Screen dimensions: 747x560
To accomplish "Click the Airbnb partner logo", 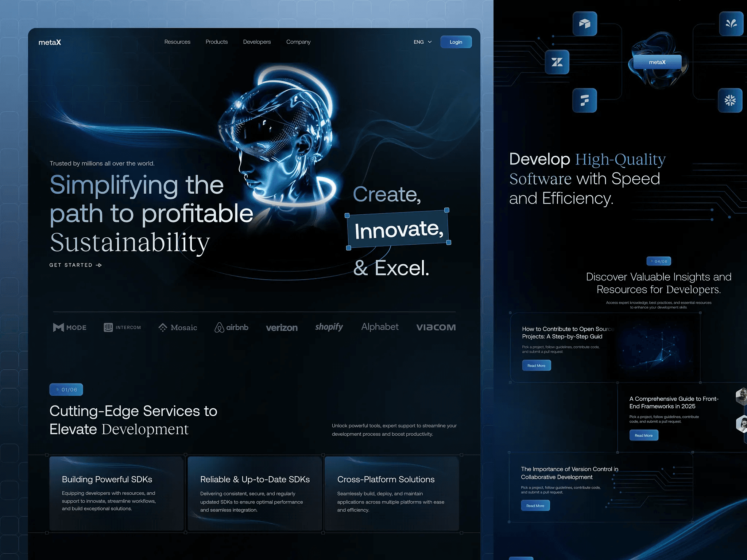I will click(232, 327).
